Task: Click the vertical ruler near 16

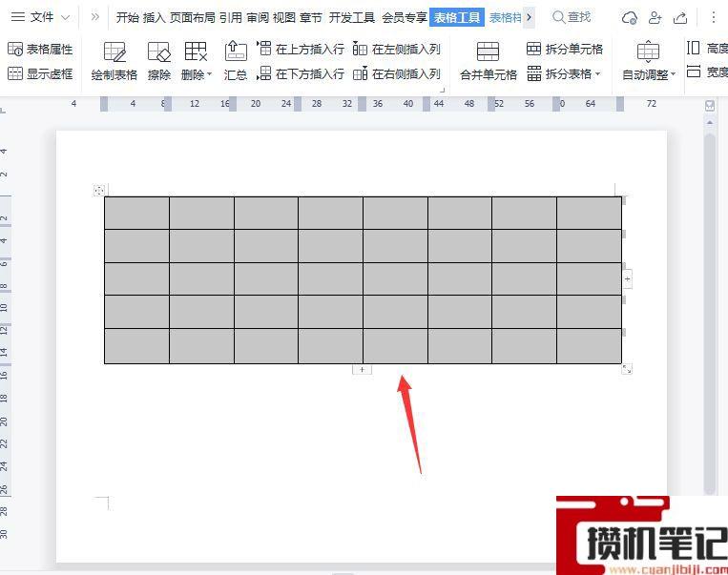Action: coord(4,375)
